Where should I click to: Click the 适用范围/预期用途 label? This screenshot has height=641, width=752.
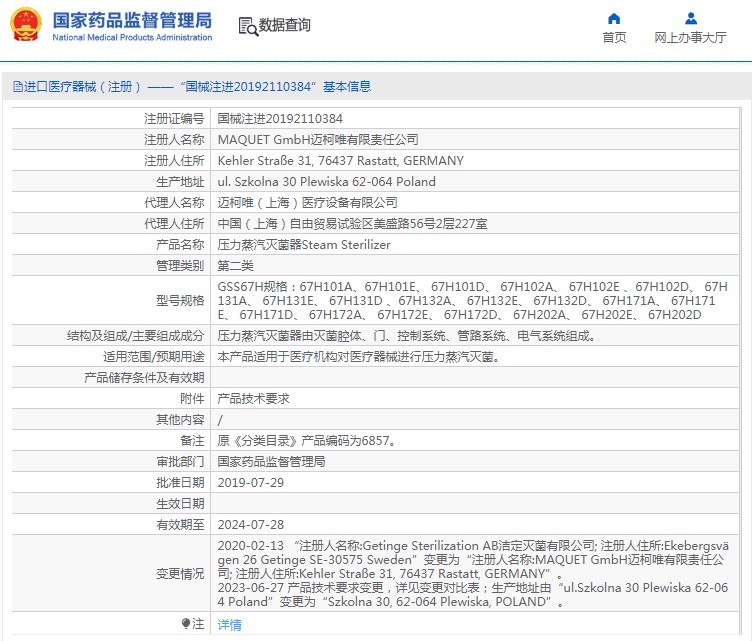point(154,357)
